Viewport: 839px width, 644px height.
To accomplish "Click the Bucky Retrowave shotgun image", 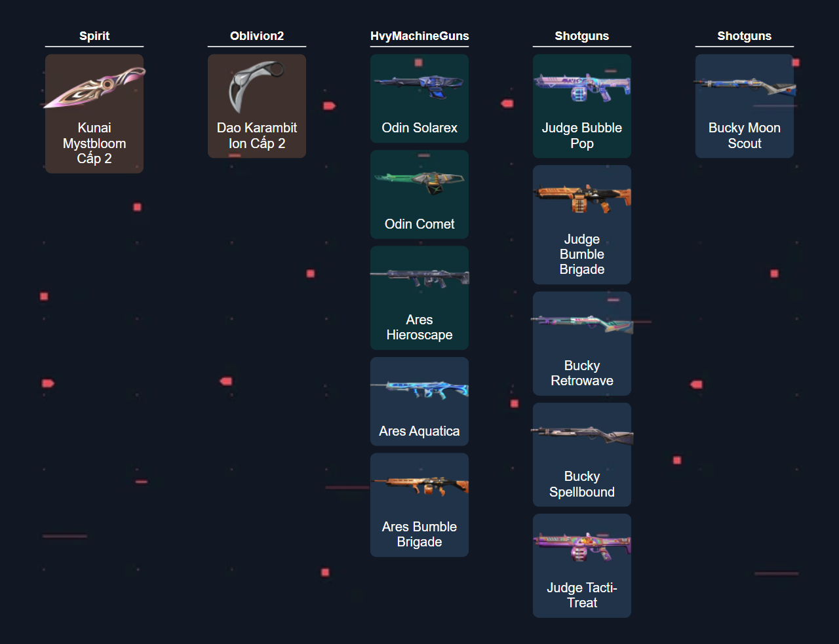I will coord(582,322).
